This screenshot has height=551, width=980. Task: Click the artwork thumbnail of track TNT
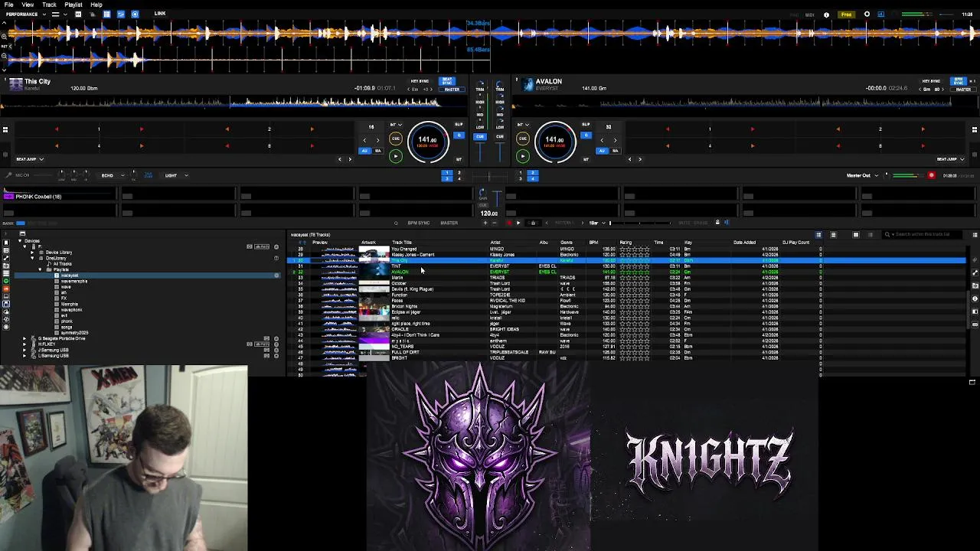(x=374, y=266)
